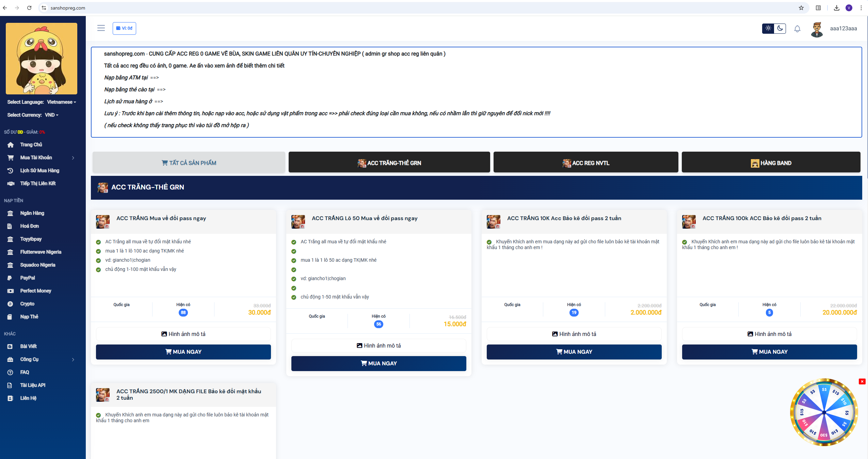Click the FAQ question-mark icon
This screenshot has height=459, width=868.
(10, 372)
